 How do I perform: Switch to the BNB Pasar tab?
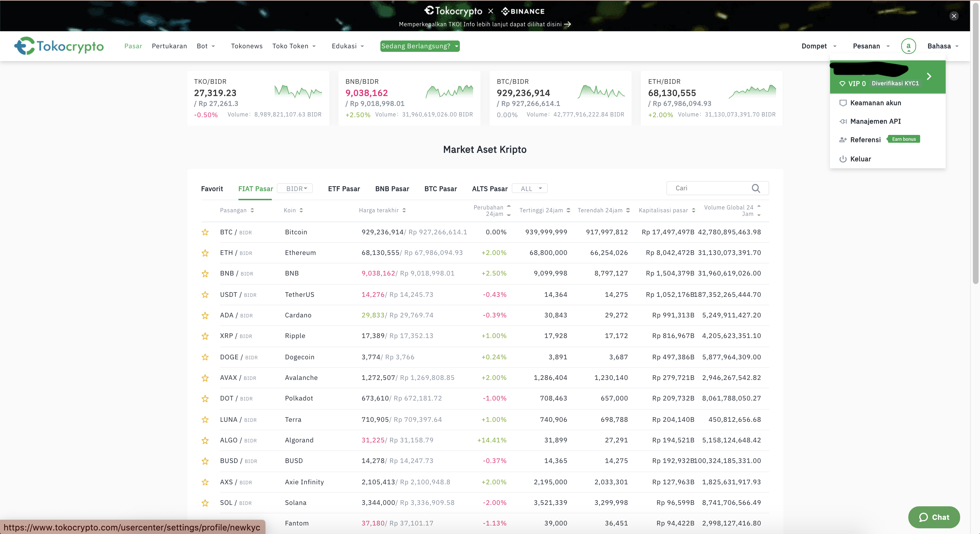tap(392, 189)
